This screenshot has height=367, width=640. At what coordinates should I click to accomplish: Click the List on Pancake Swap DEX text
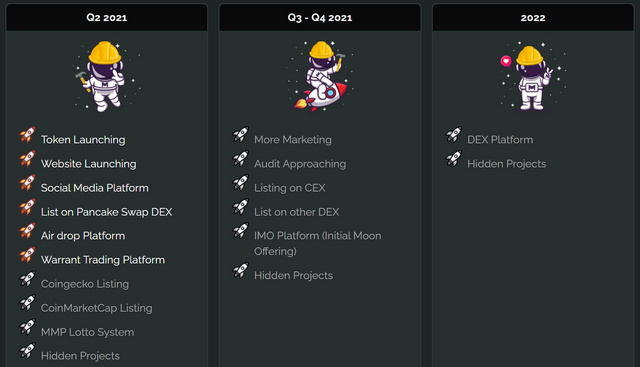click(x=107, y=212)
